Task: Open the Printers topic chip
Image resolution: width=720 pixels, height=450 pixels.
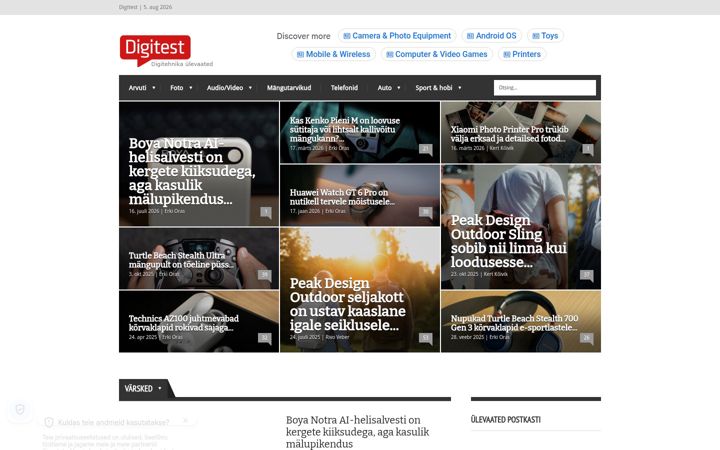Action: (522, 54)
